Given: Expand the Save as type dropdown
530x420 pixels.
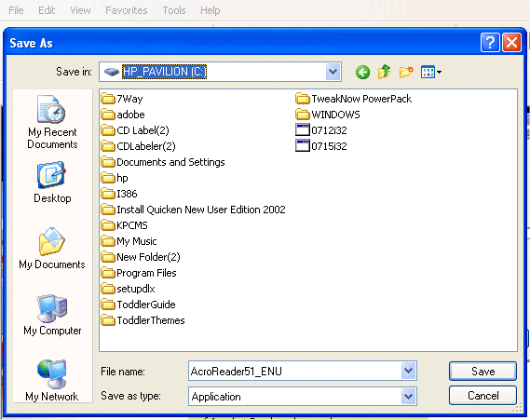Looking at the screenshot, I should coord(408,396).
